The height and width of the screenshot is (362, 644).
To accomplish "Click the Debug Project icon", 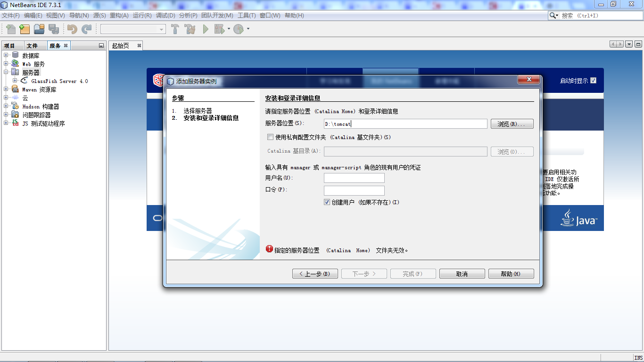I will pos(219,29).
